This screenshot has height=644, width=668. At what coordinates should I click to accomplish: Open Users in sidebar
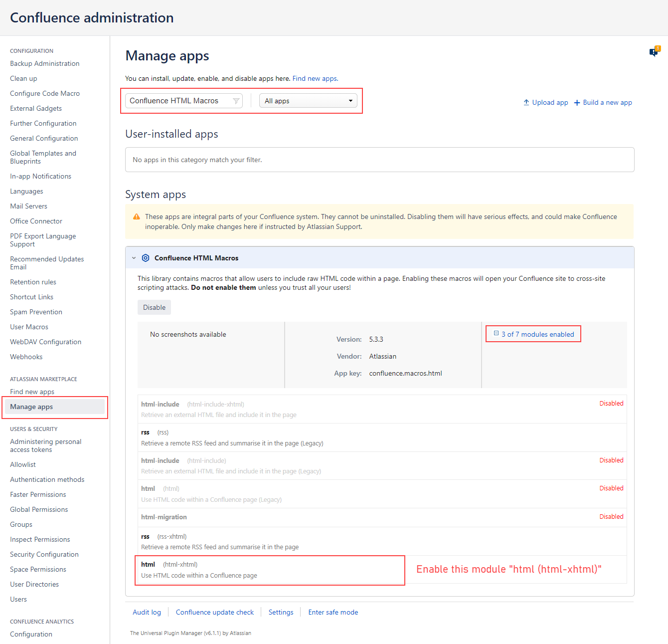tap(18, 599)
